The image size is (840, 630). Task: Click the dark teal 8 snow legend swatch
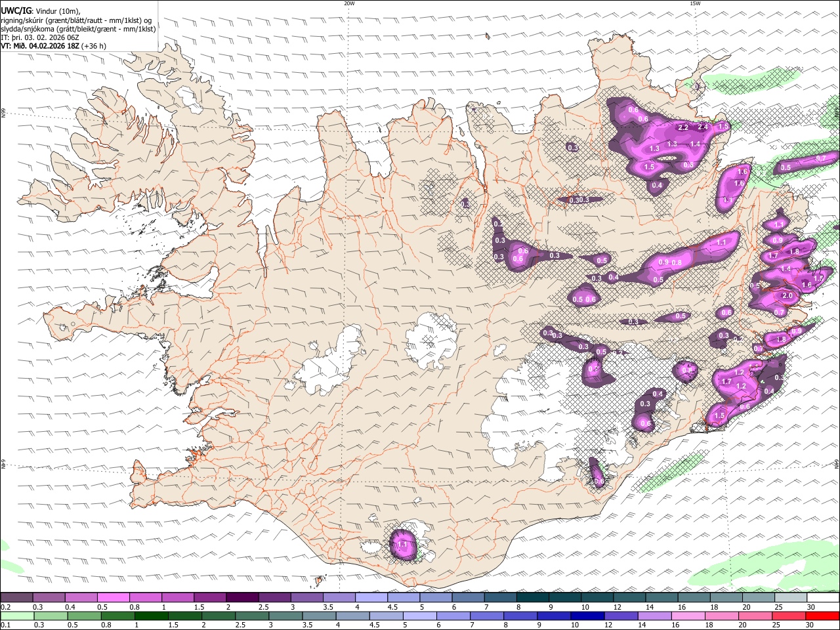click(532, 598)
